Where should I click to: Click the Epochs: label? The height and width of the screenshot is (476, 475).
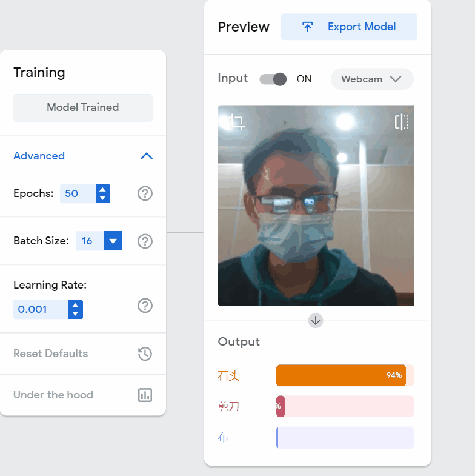(33, 193)
